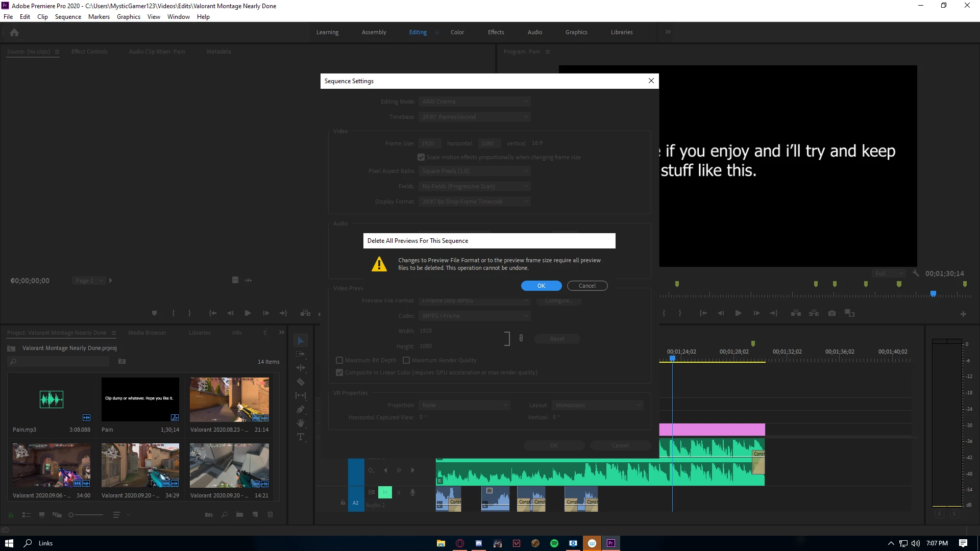Image resolution: width=980 pixels, height=551 pixels.
Task: Open Program monitor Full resolution dropdown
Action: pos(889,273)
